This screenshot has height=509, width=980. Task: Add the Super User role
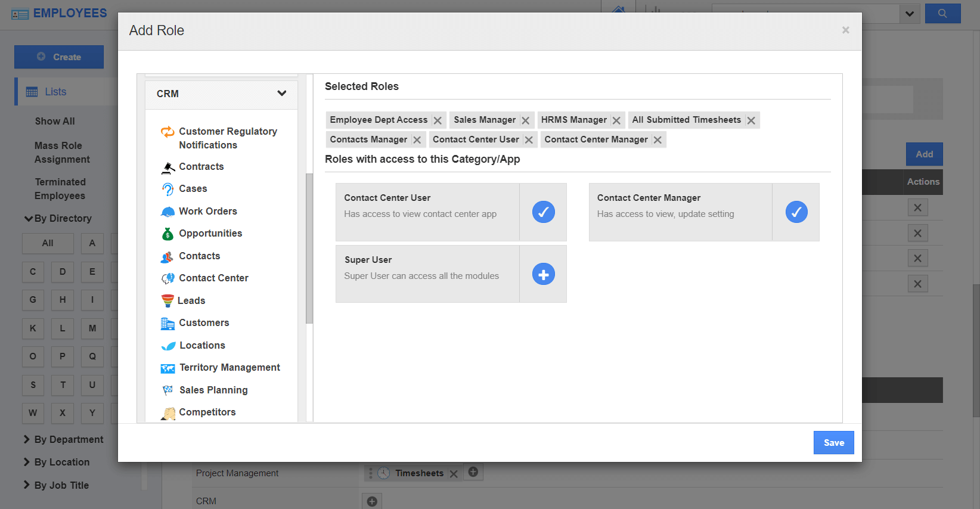point(543,274)
